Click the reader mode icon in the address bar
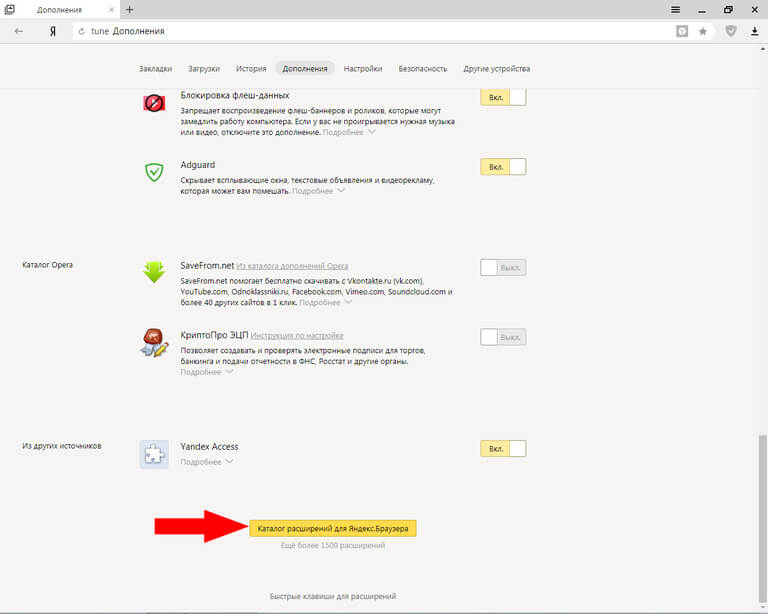Viewport: 768px width, 614px height. coord(682,31)
